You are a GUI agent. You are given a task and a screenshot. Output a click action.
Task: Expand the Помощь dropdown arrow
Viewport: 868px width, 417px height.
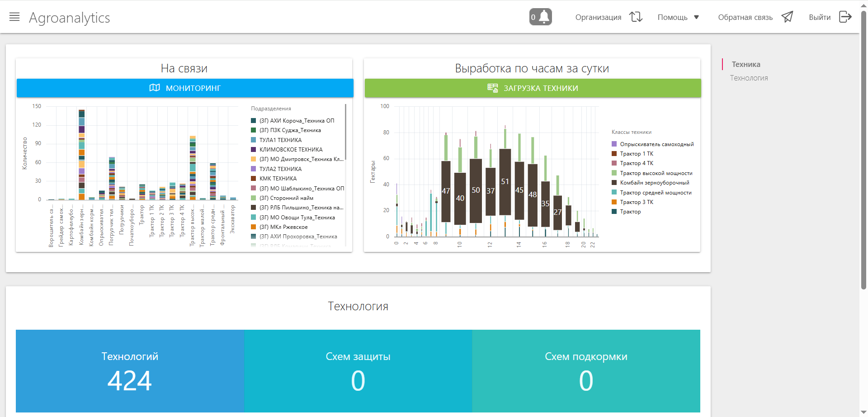(696, 17)
